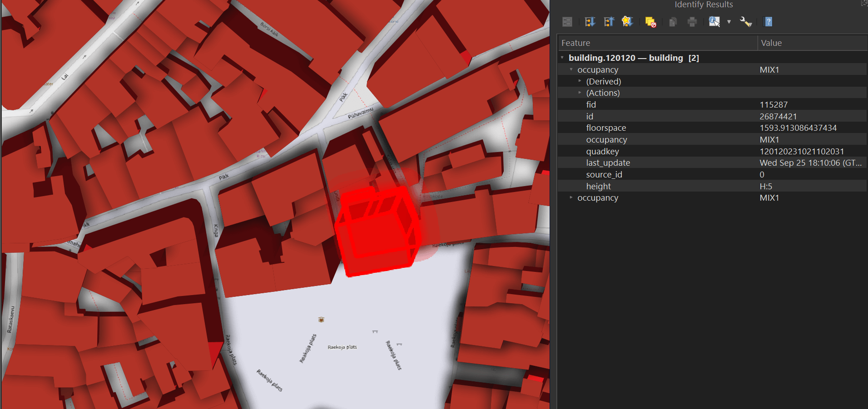Click the highlighted red building on map
The height and width of the screenshot is (409, 868).
click(377, 232)
